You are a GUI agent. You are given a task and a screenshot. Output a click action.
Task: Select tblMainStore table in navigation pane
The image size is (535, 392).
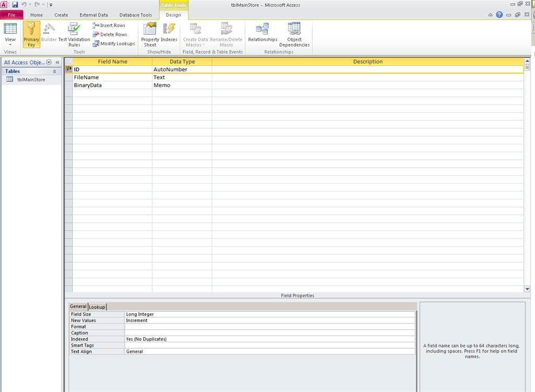pos(31,79)
